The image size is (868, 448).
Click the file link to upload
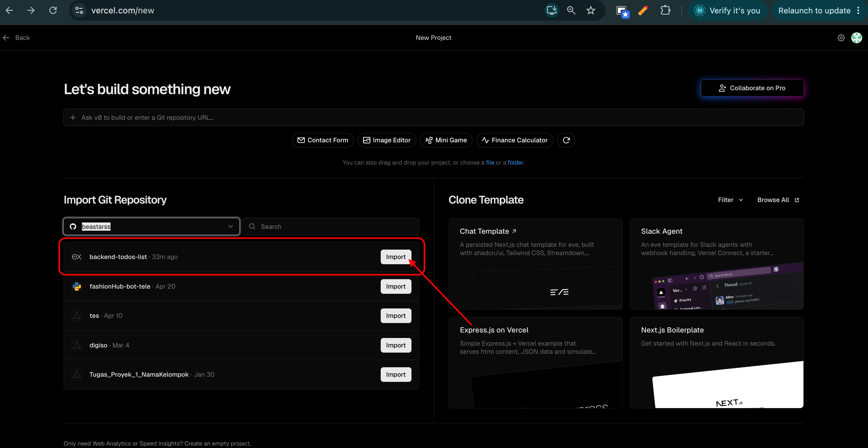point(490,162)
